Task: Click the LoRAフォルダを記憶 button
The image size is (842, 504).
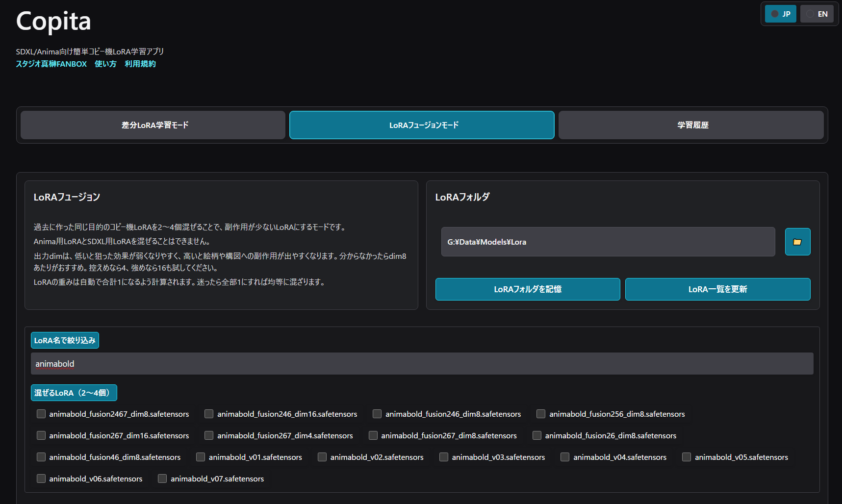Action: 528,289
